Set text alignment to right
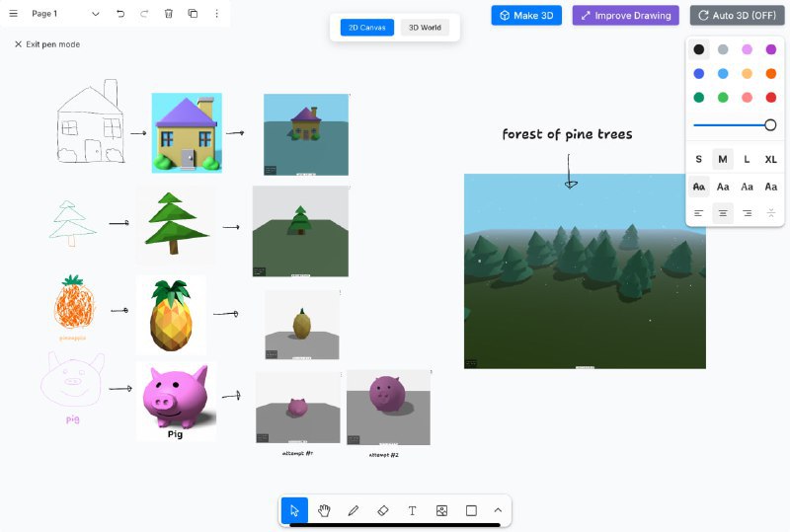The image size is (790, 532). point(747,213)
